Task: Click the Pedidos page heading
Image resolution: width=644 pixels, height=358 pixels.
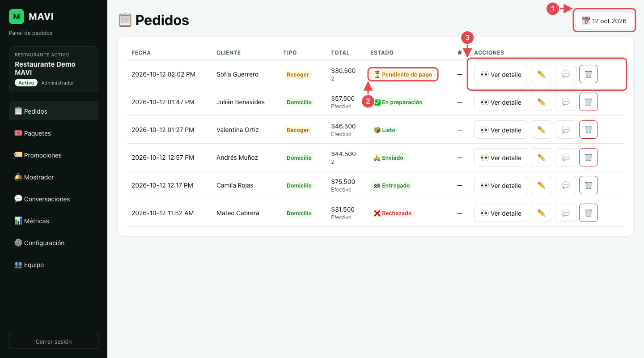Action: (x=153, y=20)
